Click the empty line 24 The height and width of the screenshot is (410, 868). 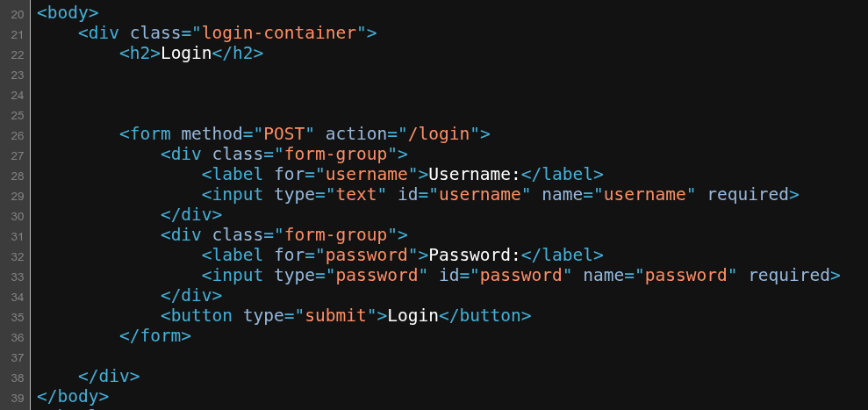(x=448, y=96)
